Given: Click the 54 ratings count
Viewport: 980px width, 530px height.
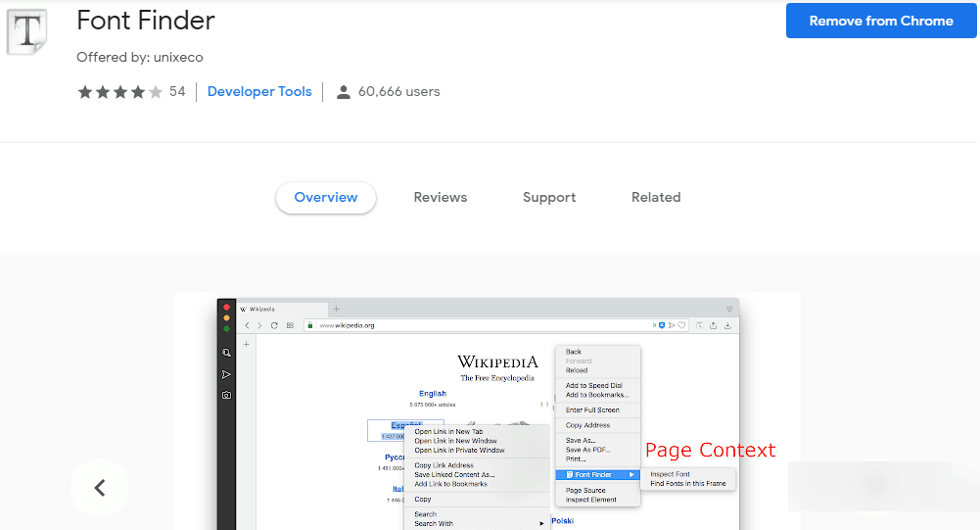Looking at the screenshot, I should coord(177,91).
